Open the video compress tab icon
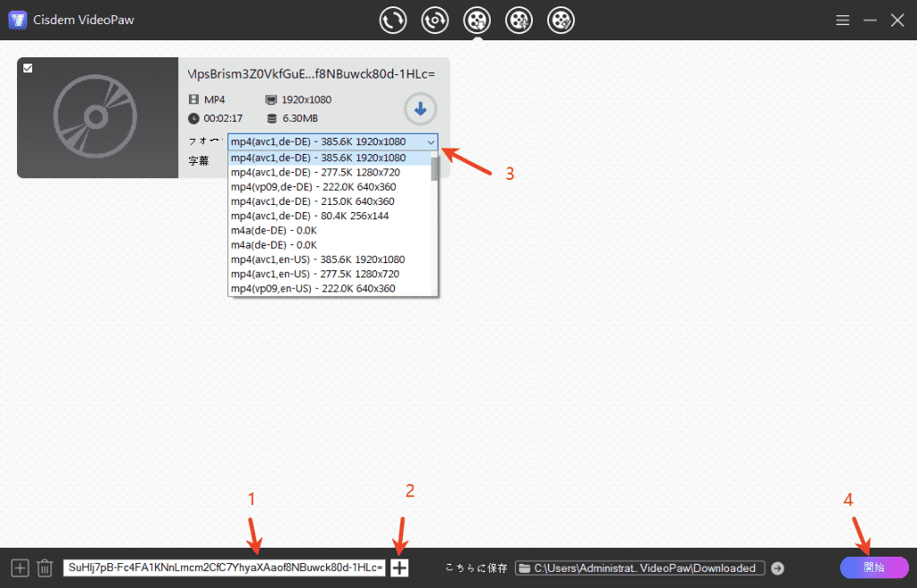This screenshot has height=588, width=917. (519, 20)
